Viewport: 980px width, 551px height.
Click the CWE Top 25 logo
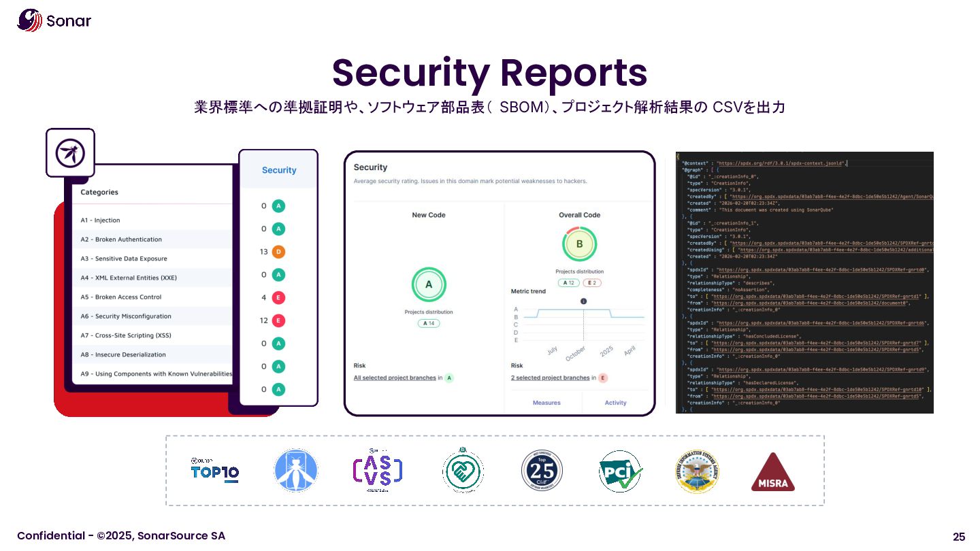542,471
